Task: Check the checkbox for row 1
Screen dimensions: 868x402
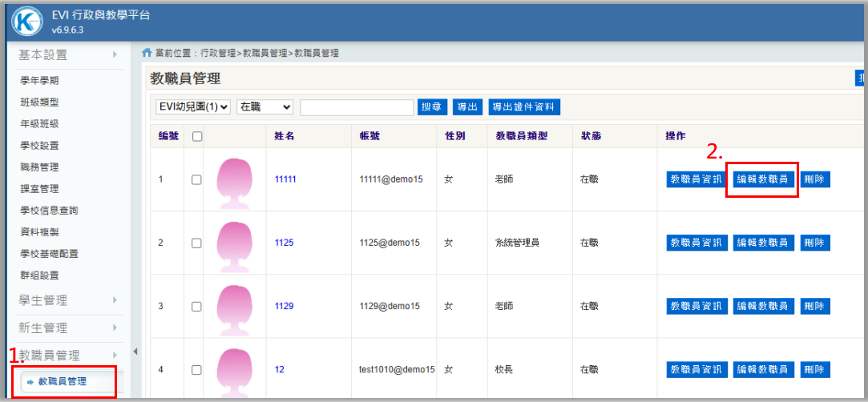Action: (196, 180)
